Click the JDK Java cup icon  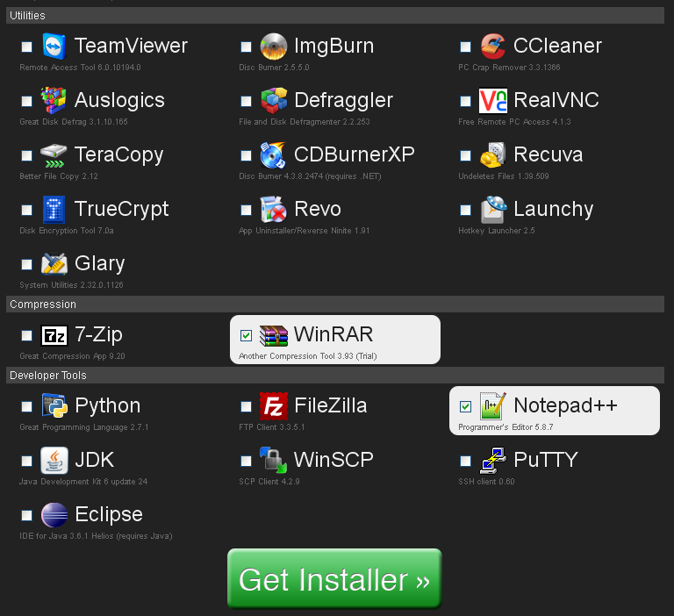coord(54,460)
